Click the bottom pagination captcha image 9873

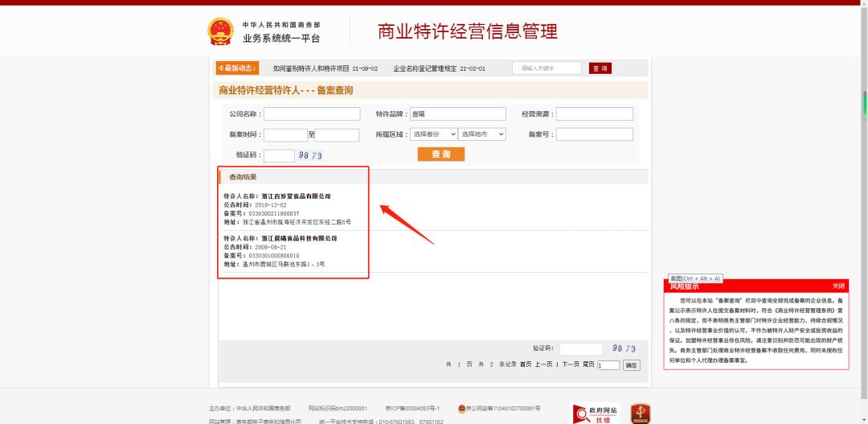pyautogui.click(x=624, y=348)
